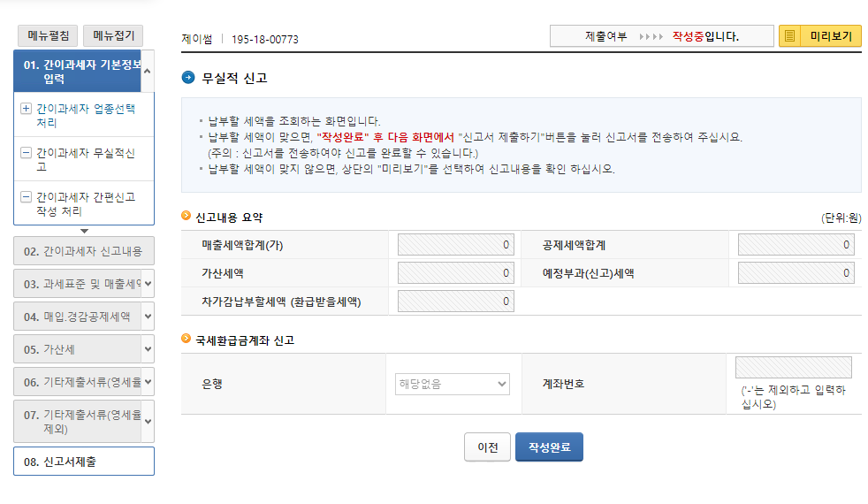Click the 국세환급금계좌 신고 section title

coord(245,340)
